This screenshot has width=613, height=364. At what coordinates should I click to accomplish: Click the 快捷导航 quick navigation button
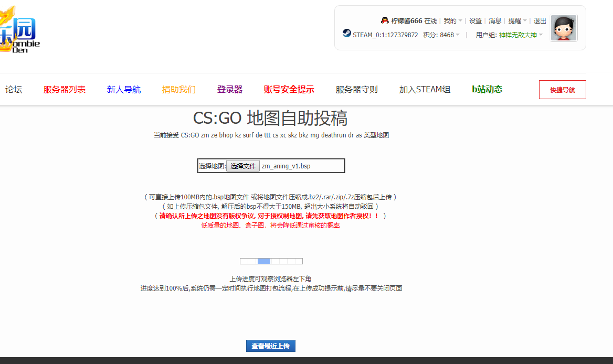(x=563, y=90)
